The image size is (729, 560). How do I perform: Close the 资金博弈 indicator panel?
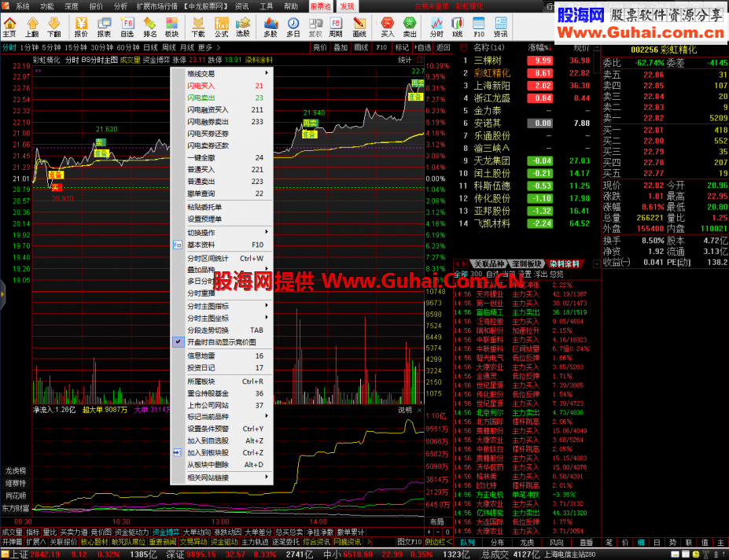coord(419,410)
